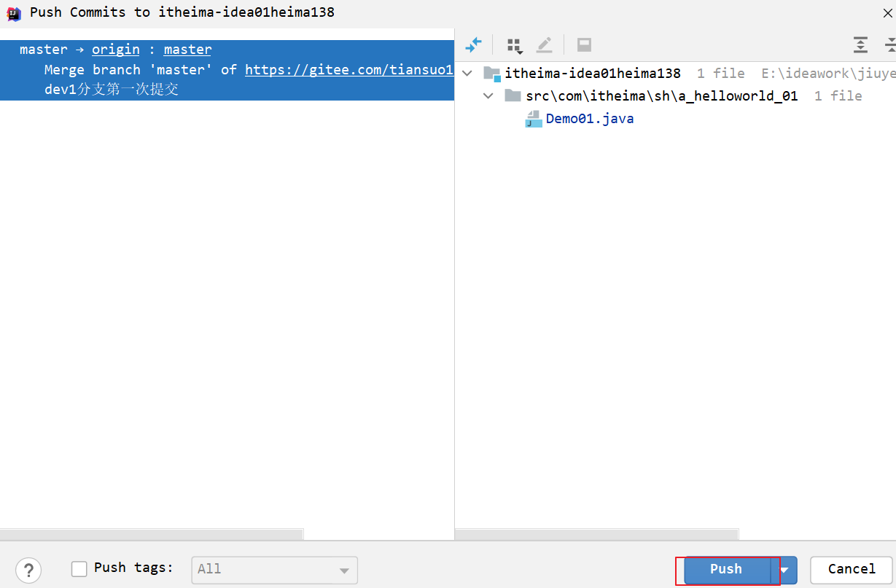Click the Show Diff arrows icon
The image size is (896, 588).
pos(474,45)
